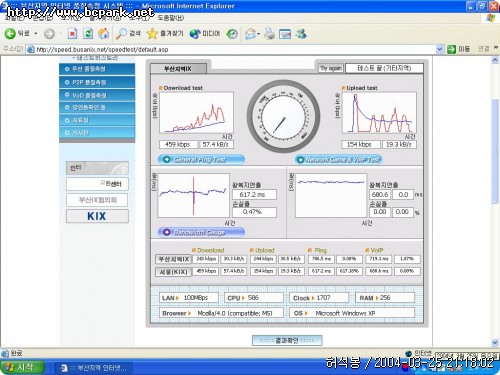The height and width of the screenshot is (375, 500).
Task: Select the OS Microsoft Windows XP box
Action: point(352,313)
